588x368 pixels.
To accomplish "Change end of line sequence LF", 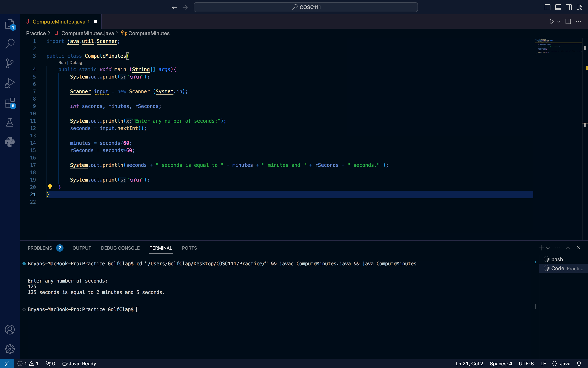I will pos(543,363).
